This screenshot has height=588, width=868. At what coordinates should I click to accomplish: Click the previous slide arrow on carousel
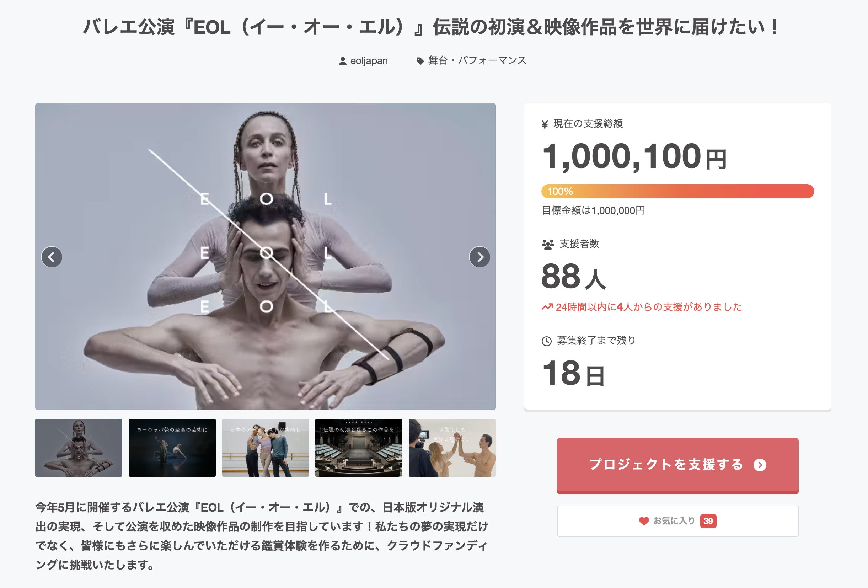pyautogui.click(x=52, y=257)
